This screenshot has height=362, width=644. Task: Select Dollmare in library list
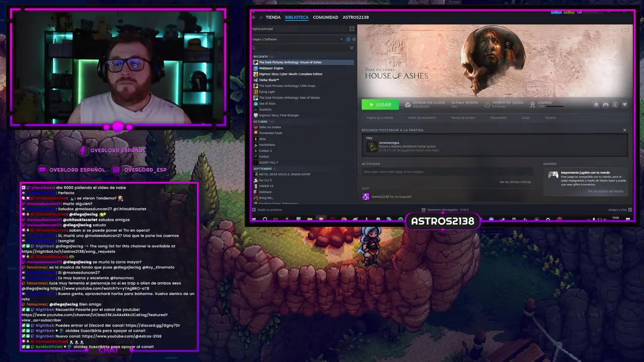pyautogui.click(x=303, y=192)
